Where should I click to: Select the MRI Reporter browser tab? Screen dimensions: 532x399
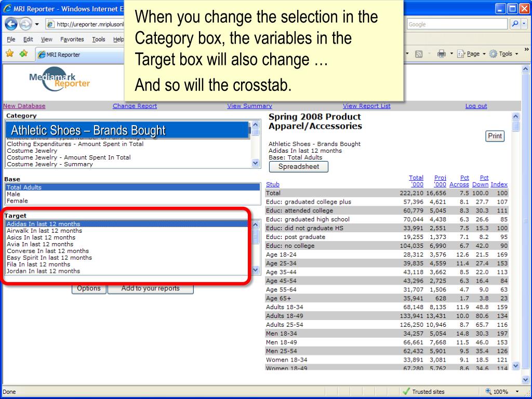[x=80, y=55]
